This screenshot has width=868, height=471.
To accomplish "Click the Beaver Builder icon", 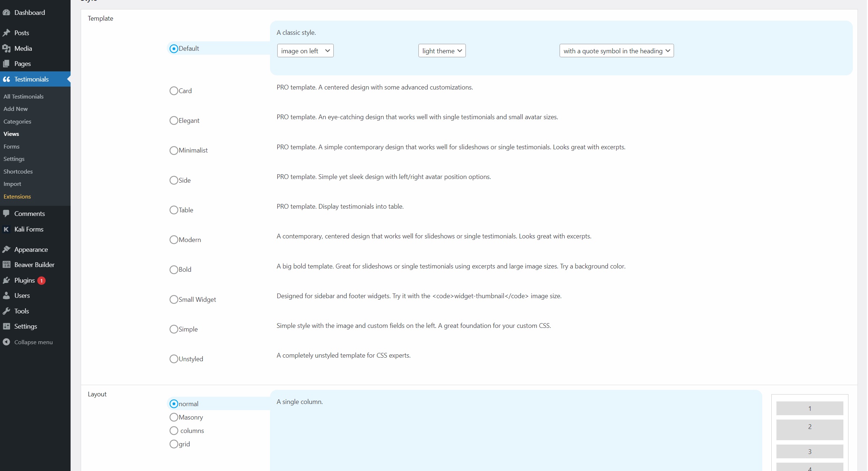I will tap(6, 265).
